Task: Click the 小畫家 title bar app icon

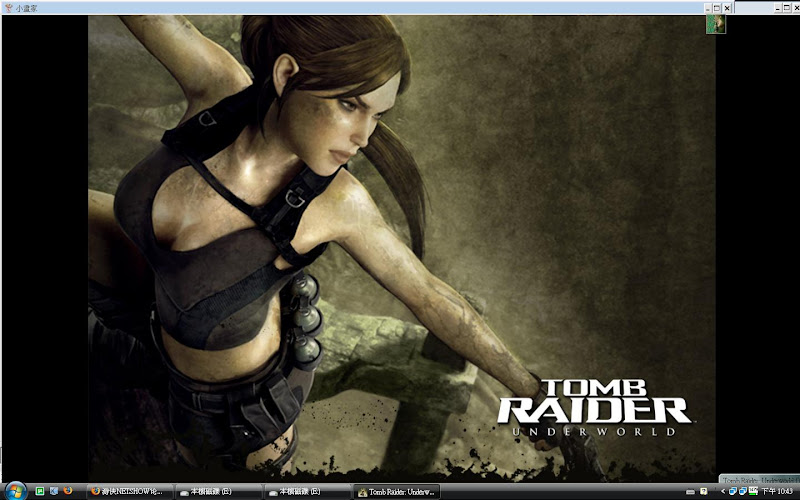Action: (8, 8)
